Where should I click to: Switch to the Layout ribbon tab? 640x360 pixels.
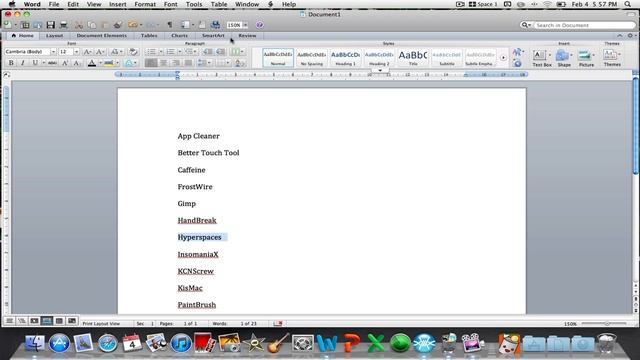pyautogui.click(x=54, y=36)
